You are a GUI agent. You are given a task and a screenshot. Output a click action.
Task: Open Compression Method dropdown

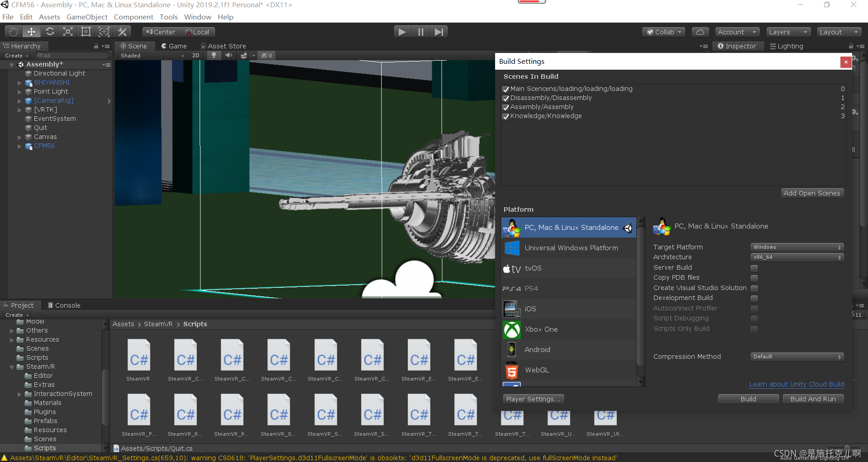[x=797, y=357]
